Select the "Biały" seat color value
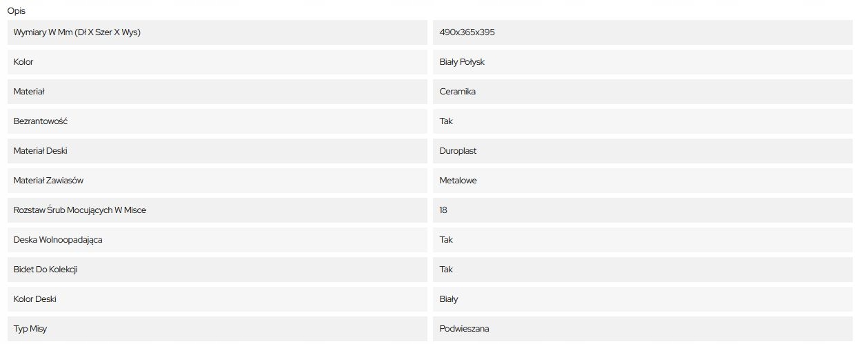 pos(449,299)
